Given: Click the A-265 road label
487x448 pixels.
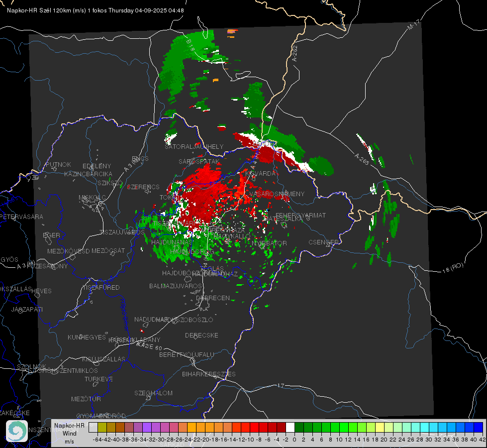Looking at the screenshot, I should click(362, 159).
